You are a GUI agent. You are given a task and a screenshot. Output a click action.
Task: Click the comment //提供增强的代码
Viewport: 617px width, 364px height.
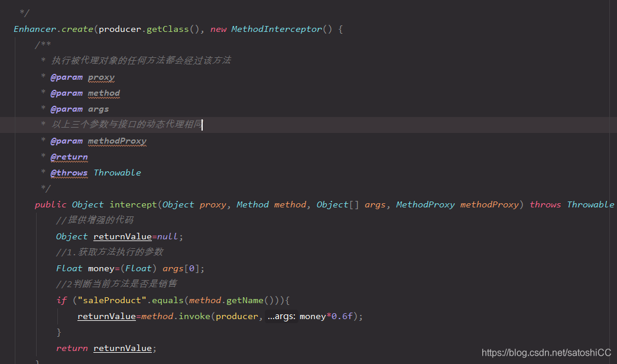pos(95,220)
